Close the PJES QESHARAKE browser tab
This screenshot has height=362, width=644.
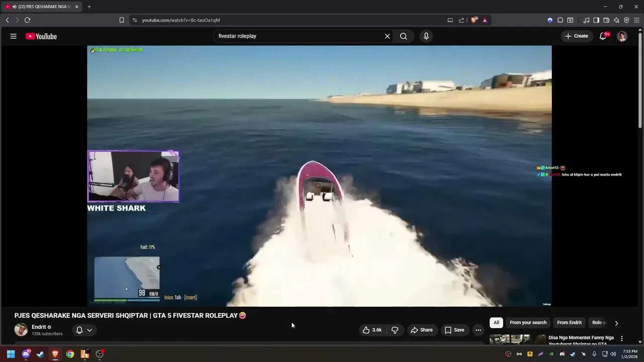point(76,7)
